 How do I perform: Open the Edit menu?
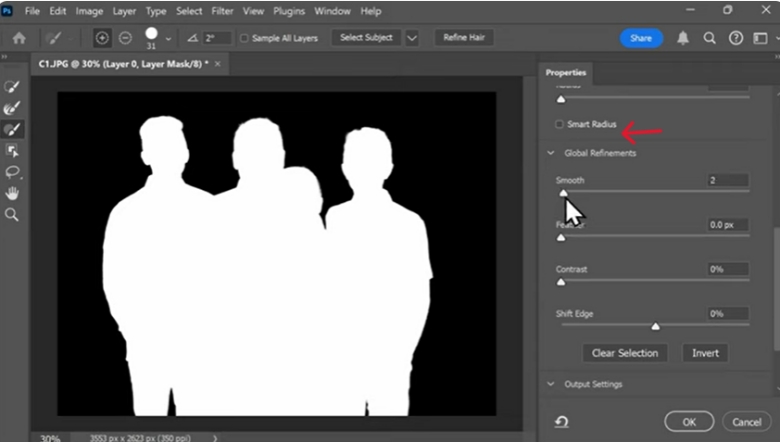(x=58, y=11)
